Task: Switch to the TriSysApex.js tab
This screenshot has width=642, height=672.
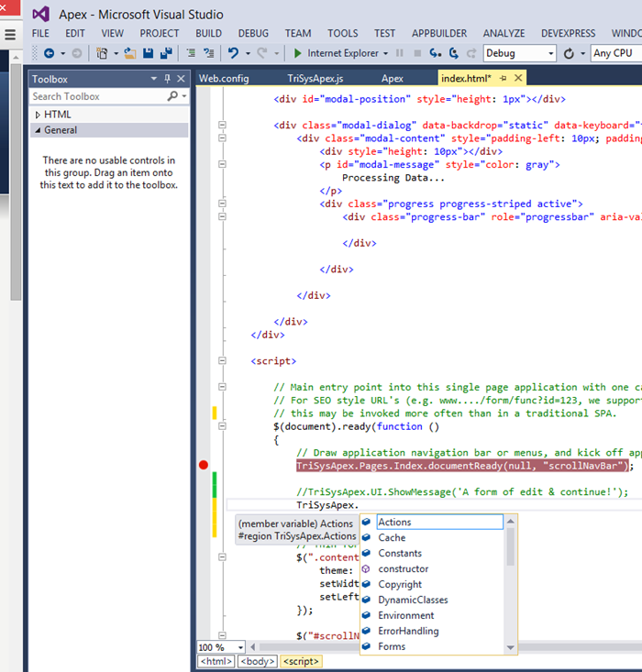Action: (x=315, y=79)
